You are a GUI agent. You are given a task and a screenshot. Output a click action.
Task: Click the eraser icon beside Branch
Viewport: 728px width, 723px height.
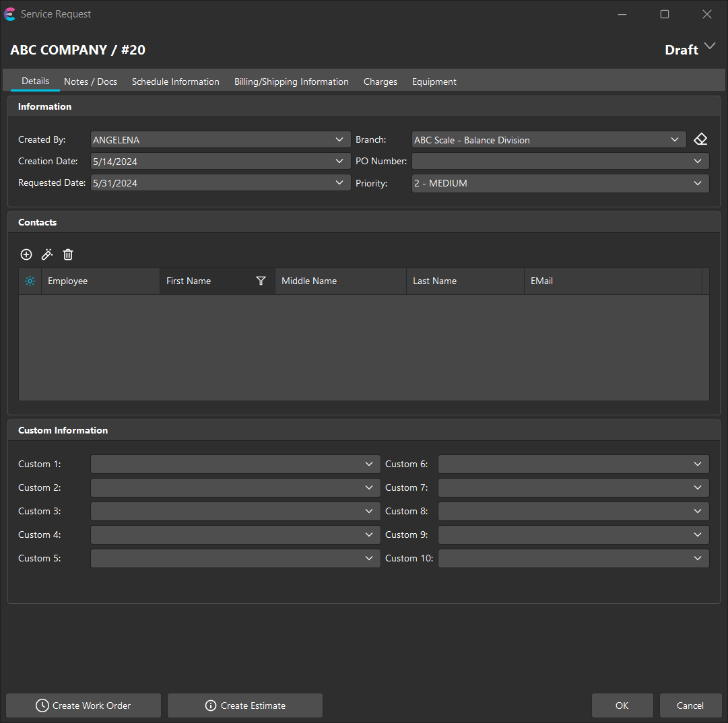pos(700,139)
